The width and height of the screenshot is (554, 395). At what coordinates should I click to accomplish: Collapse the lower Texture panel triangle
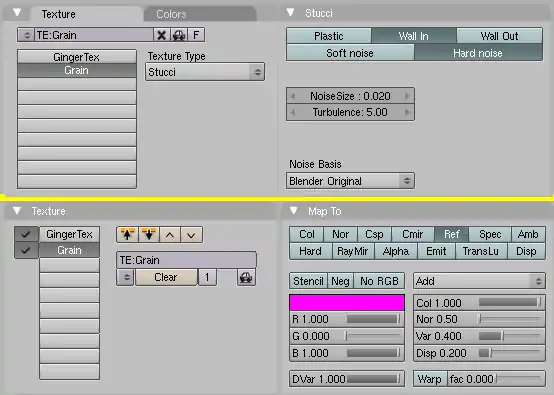17,211
